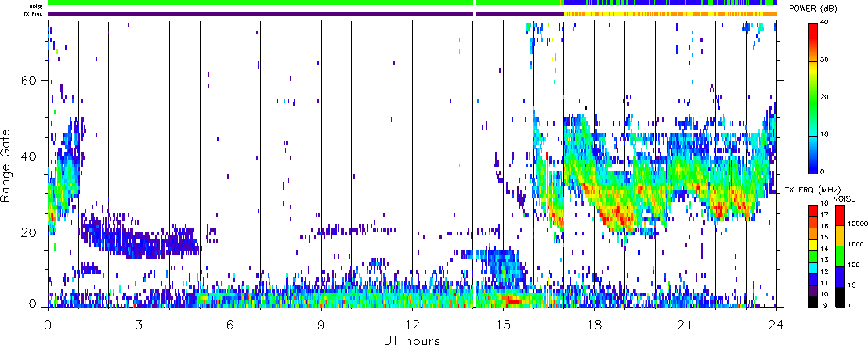Click the POWER (dB) legend title

tap(813, 9)
